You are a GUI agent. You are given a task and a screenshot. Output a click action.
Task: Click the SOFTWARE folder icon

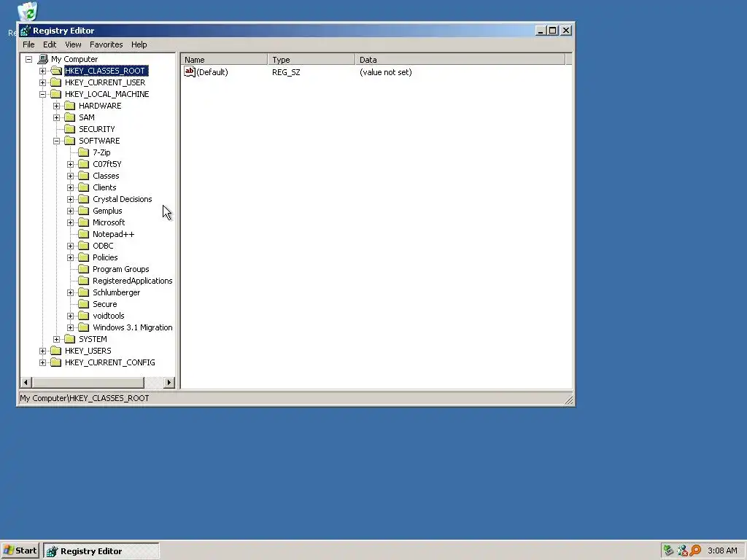(x=70, y=141)
